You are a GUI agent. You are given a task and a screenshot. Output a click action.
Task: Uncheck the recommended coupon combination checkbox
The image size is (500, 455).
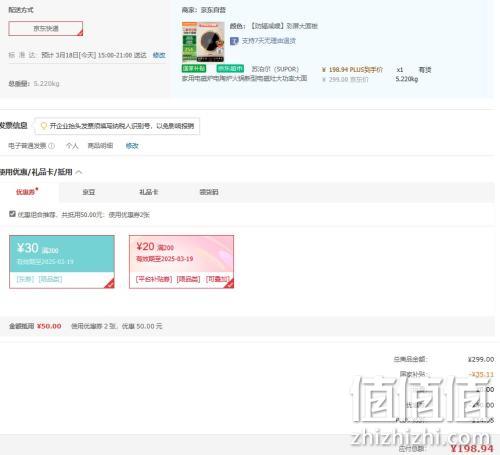click(12, 214)
